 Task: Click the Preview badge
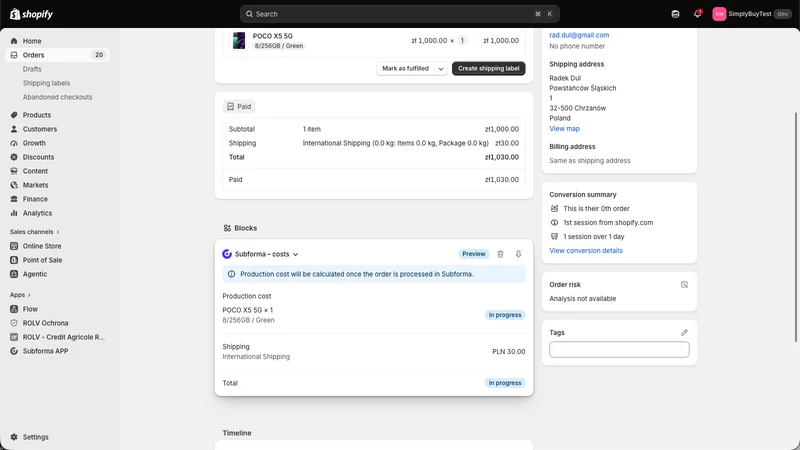pos(473,254)
